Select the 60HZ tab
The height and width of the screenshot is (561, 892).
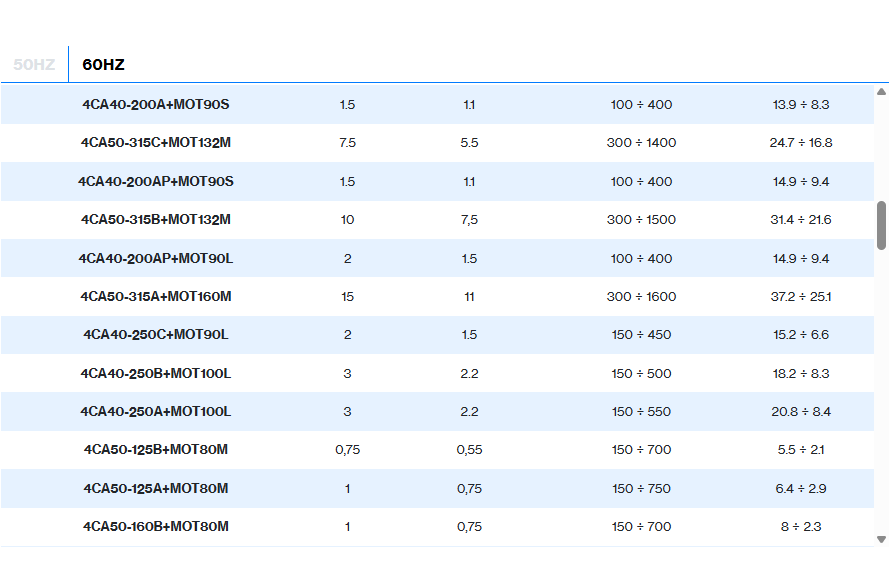point(103,64)
